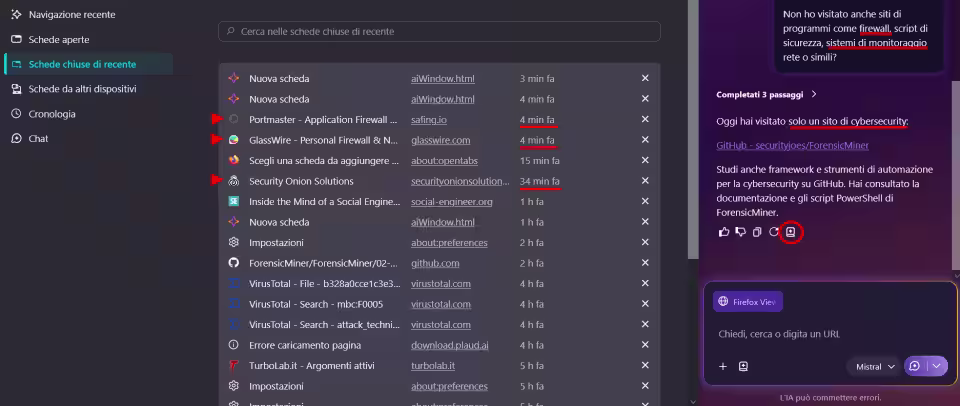960x406 pixels.
Task: Click memory icon in chat input bar
Action: point(743,366)
